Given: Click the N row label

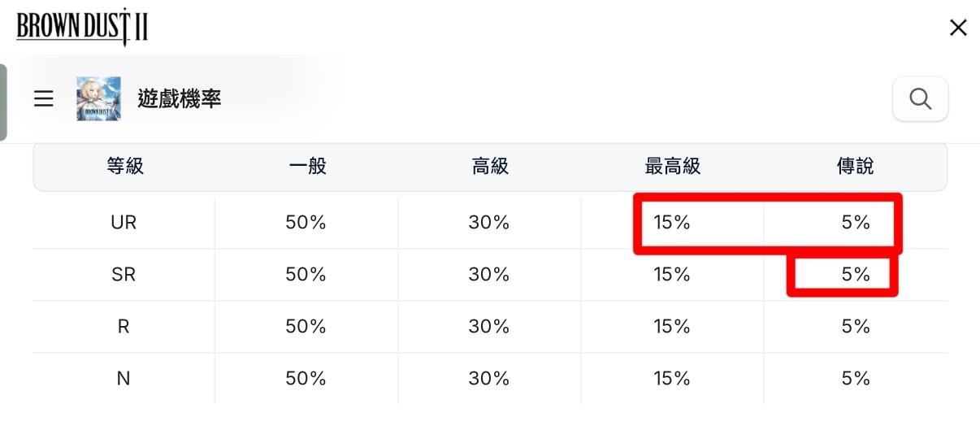Looking at the screenshot, I should click(124, 378).
